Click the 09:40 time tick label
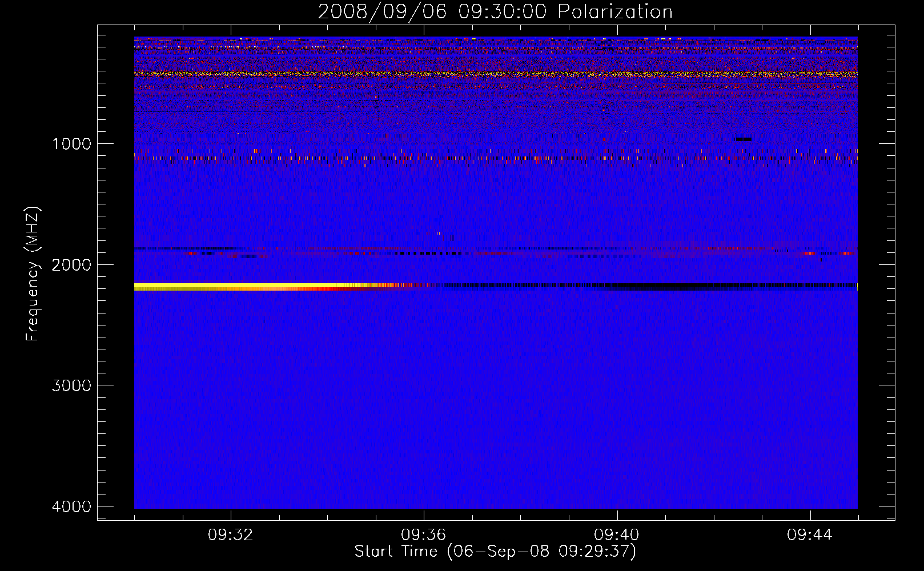The image size is (924, 571). point(616,535)
